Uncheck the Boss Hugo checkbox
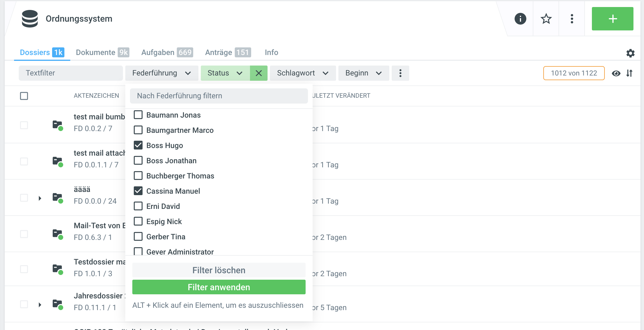Image resolution: width=644 pixels, height=330 pixels. click(x=138, y=145)
